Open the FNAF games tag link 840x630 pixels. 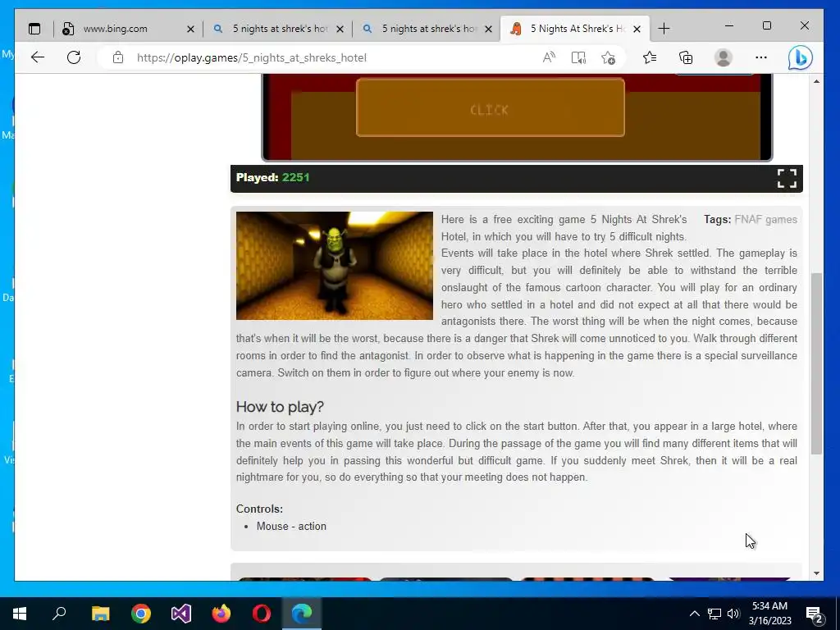765,220
